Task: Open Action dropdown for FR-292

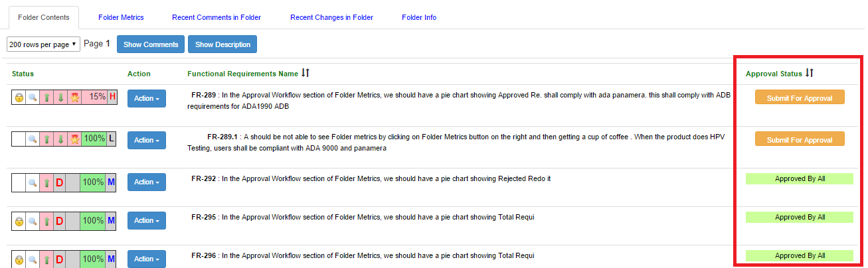Action: coord(147,182)
